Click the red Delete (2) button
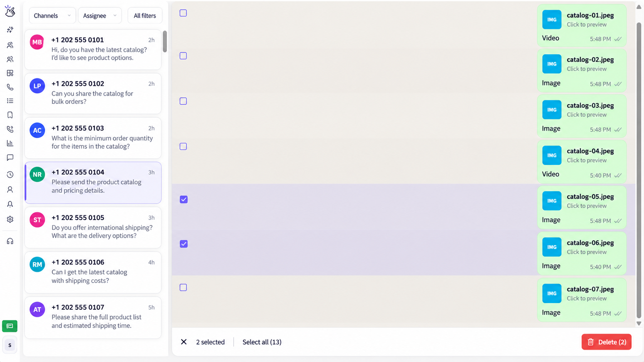Screen dimensions: 644x362 606,342
